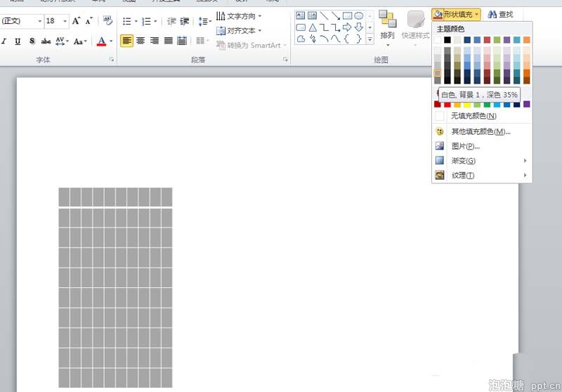Image resolution: width=562 pixels, height=392 pixels.
Task: Select the cloud shape
Action: pos(301,39)
